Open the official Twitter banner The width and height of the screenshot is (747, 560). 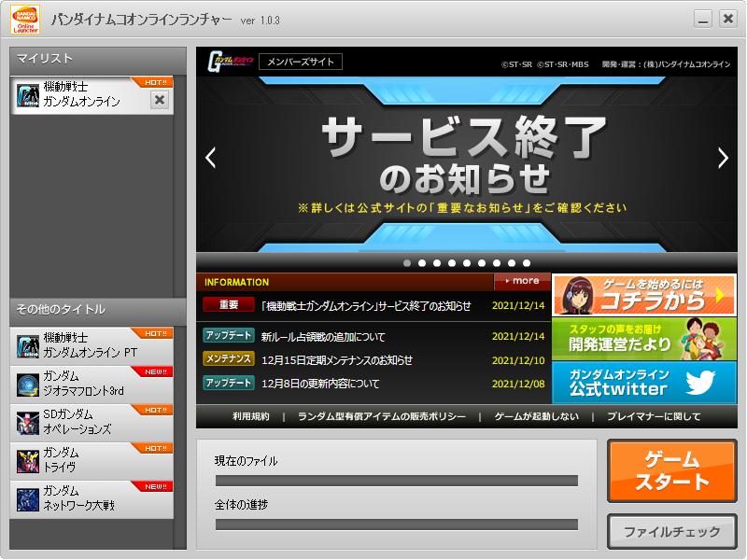(x=643, y=382)
